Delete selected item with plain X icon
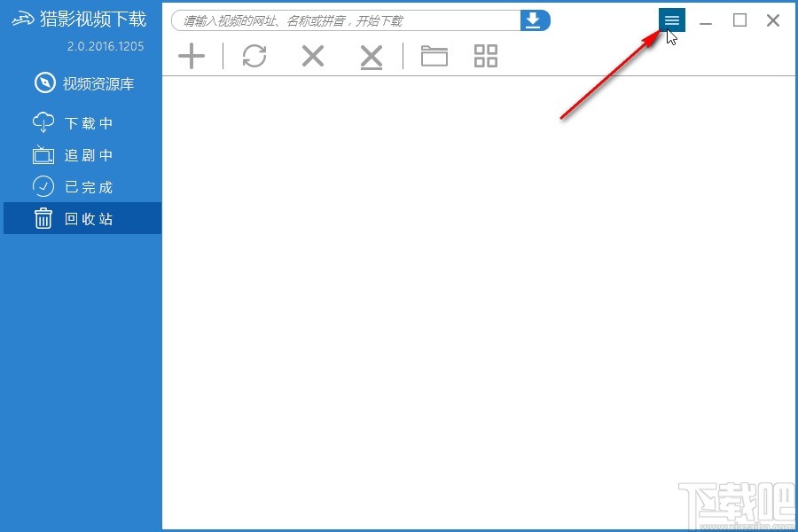Screen dimensions: 798x532 point(312,56)
